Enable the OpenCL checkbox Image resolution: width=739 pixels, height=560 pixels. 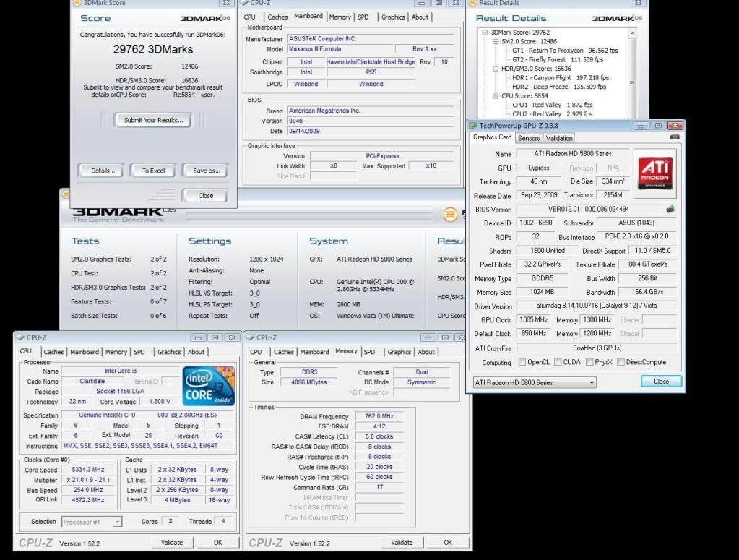522,362
